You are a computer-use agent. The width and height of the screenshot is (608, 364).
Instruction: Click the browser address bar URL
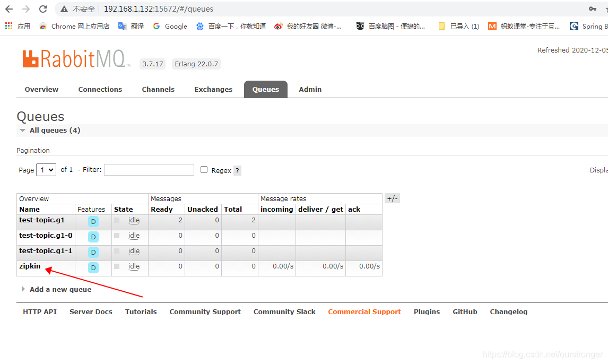click(158, 9)
